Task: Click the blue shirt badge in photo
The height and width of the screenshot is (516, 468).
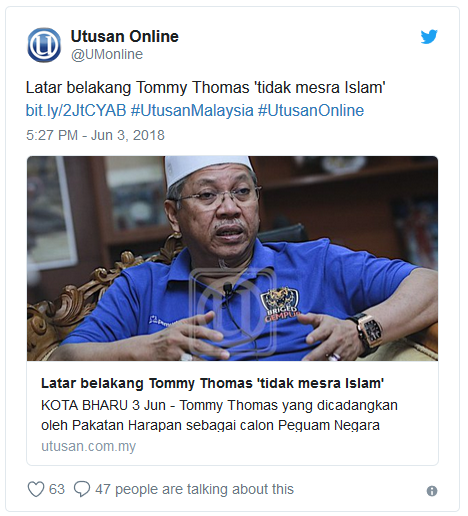Action: pyautogui.click(x=281, y=304)
